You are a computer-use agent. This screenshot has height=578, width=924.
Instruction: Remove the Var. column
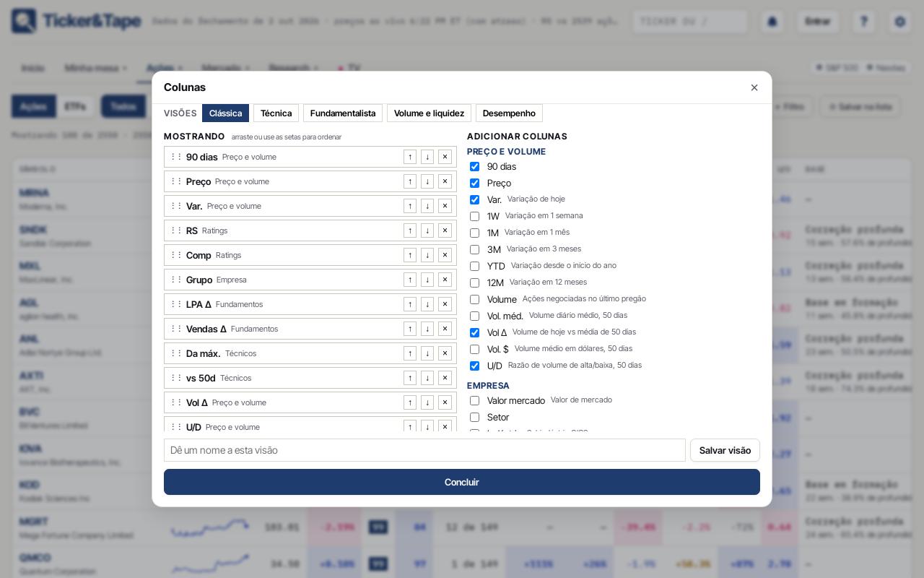[x=445, y=206]
